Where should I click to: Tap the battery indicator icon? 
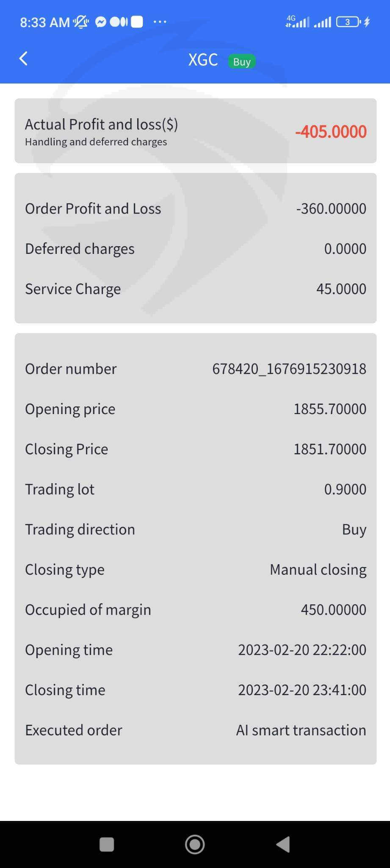[348, 22]
